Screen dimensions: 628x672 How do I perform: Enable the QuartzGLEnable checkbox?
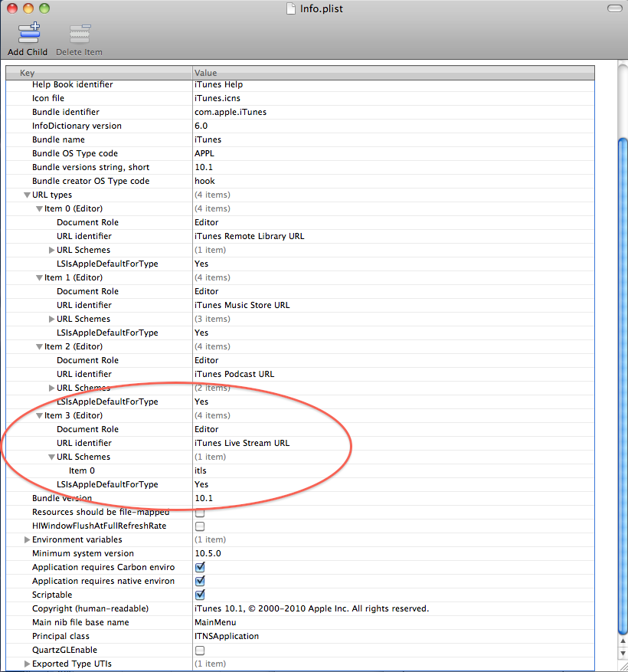coord(200,650)
